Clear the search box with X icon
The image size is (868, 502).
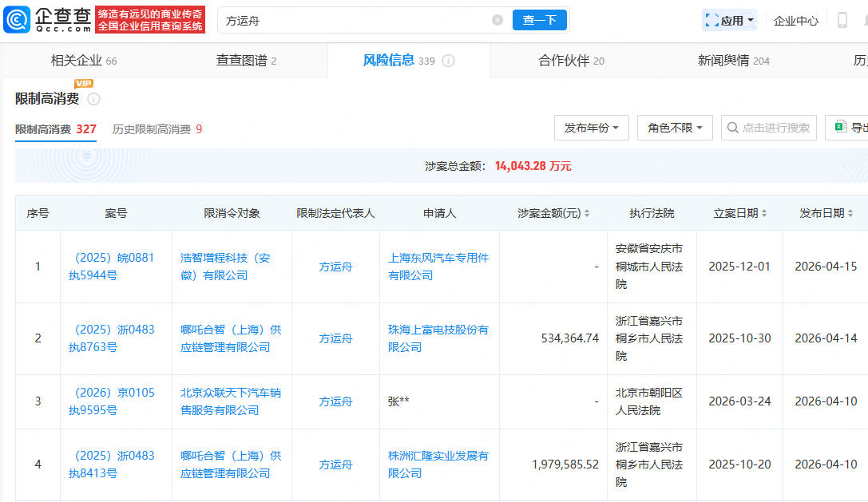click(497, 20)
